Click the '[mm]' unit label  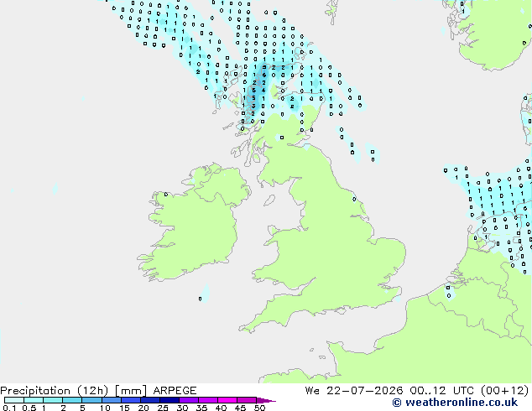(131, 391)
